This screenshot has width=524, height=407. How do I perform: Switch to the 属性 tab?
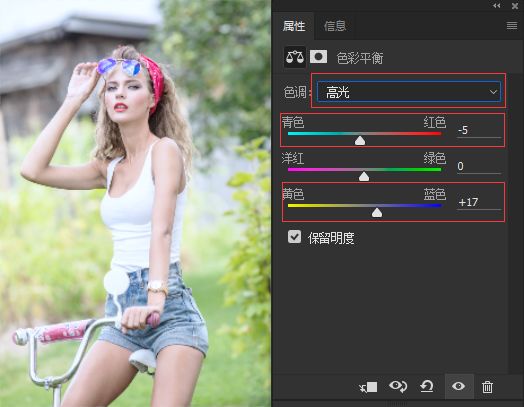point(294,26)
